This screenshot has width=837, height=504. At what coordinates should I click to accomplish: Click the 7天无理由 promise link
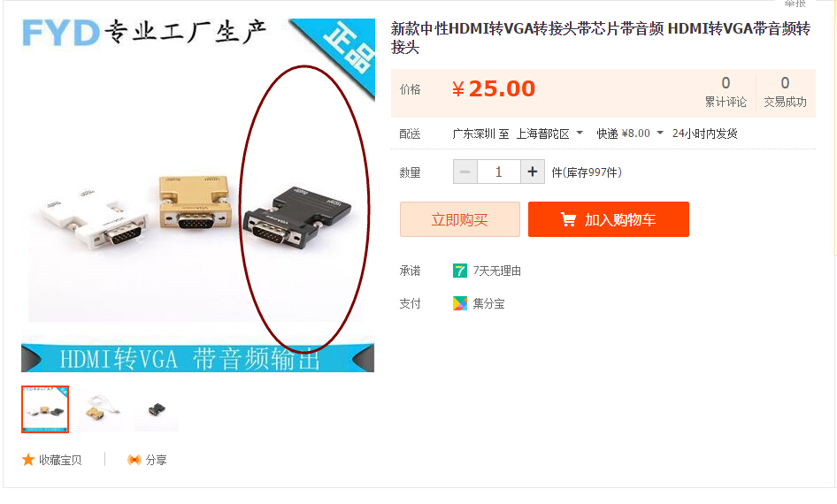(497, 271)
